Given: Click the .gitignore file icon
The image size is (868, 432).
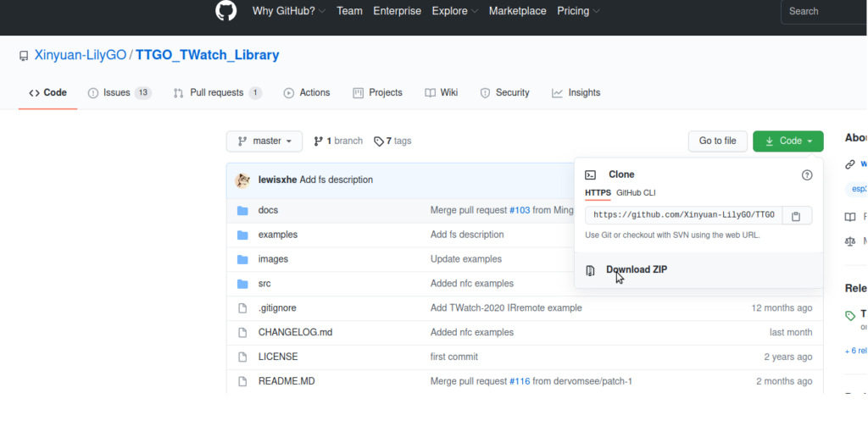Looking at the screenshot, I should (242, 308).
